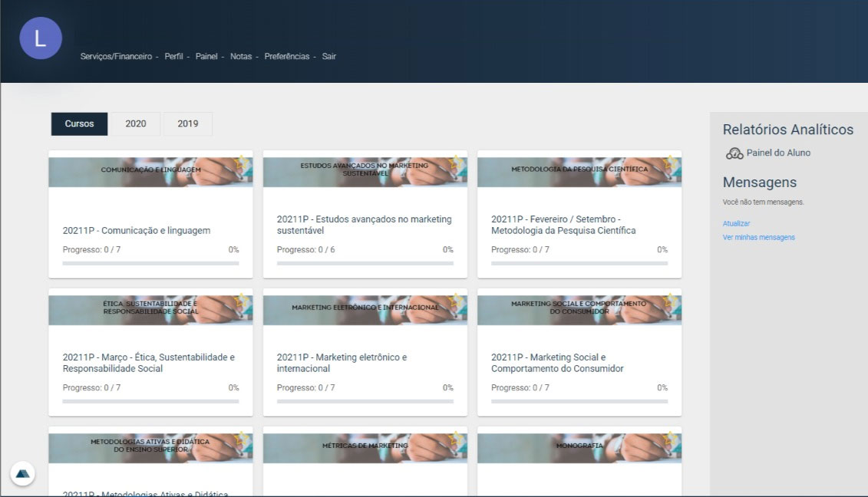Screen dimensions: 868x497
Task: Click the 0% value on Metodologia da Pesquisa card
Action: pos(662,249)
